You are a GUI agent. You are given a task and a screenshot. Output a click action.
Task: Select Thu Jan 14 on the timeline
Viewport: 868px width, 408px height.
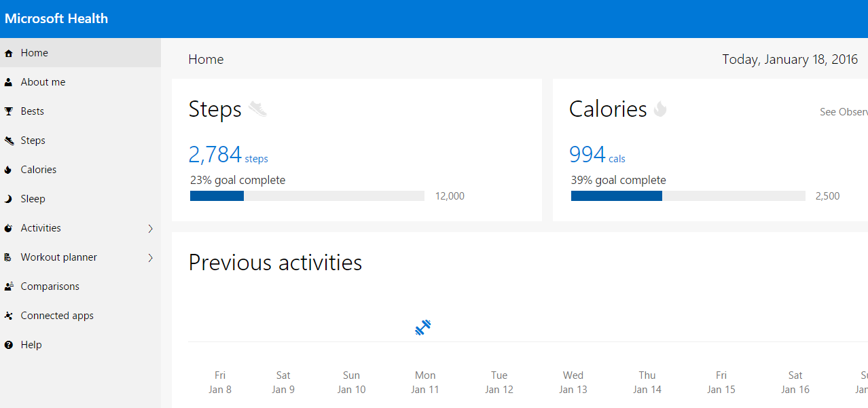point(647,382)
